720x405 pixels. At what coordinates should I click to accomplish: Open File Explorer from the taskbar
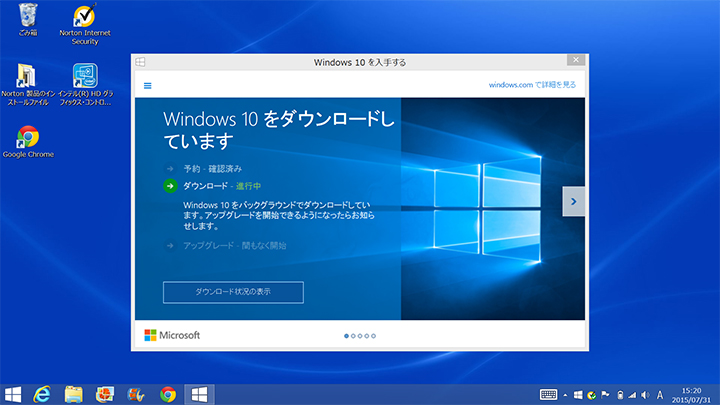[73, 394]
